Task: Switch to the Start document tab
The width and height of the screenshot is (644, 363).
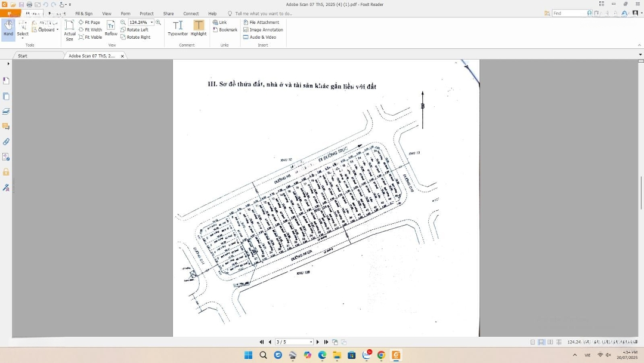Action: pyautogui.click(x=23, y=56)
